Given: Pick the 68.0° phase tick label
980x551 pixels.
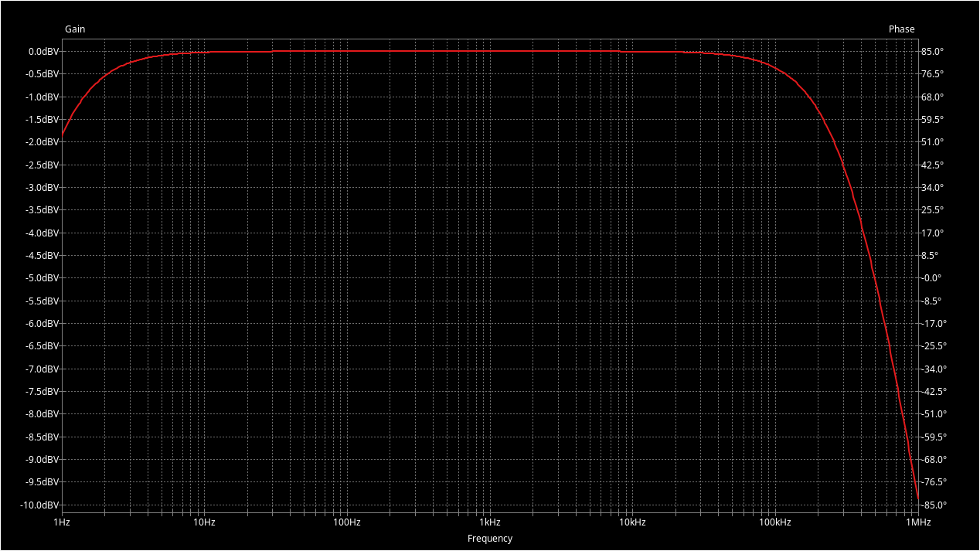Looking at the screenshot, I should 933,97.
